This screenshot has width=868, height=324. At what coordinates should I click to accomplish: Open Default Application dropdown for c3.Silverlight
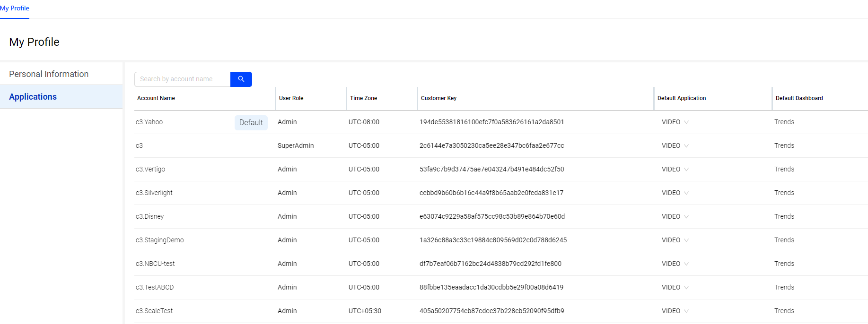pyautogui.click(x=675, y=193)
